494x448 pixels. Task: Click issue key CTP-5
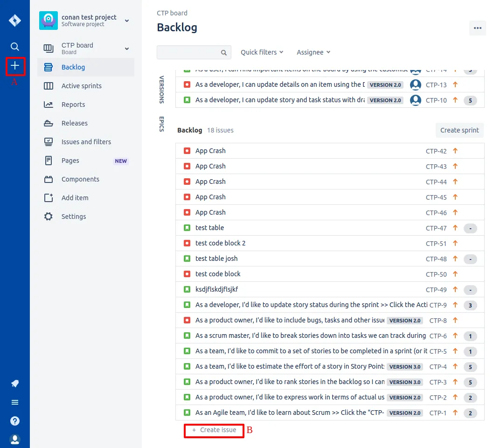click(x=438, y=351)
